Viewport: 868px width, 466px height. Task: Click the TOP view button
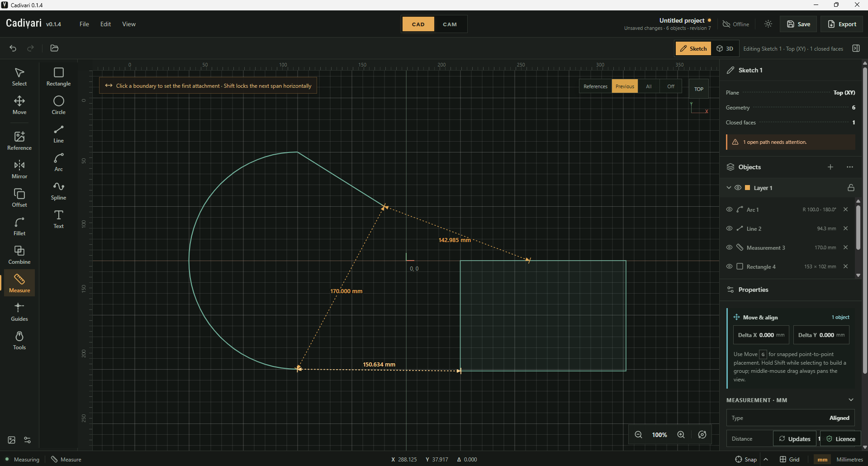[699, 89]
